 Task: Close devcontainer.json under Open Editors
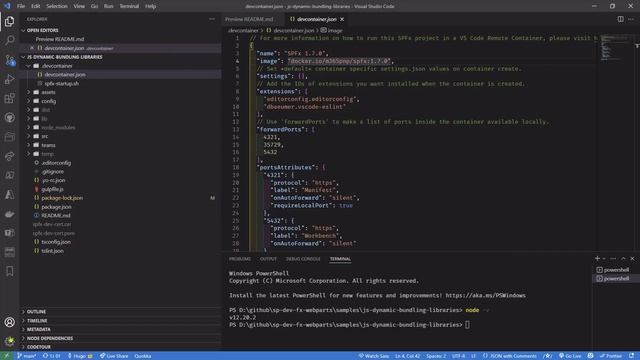(32, 48)
